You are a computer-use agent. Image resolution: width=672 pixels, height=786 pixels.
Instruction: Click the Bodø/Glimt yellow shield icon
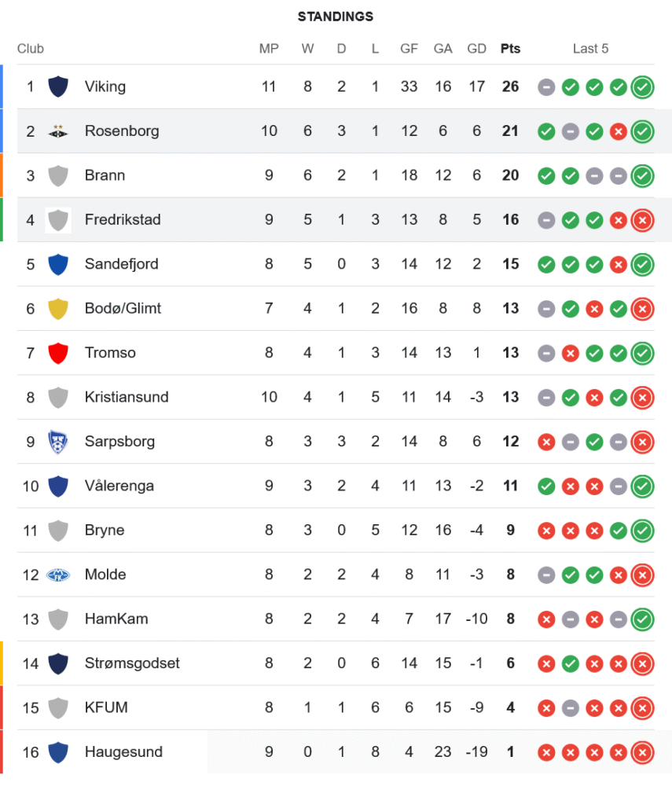click(x=58, y=308)
